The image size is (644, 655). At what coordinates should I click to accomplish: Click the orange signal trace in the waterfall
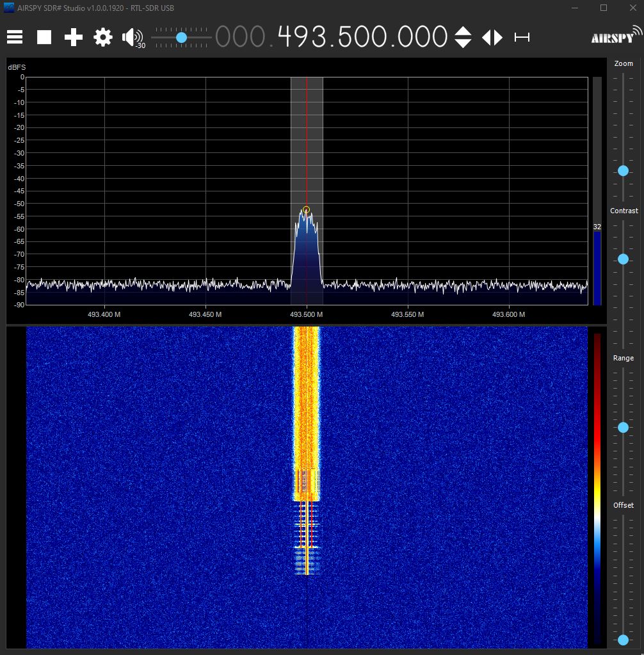306,410
